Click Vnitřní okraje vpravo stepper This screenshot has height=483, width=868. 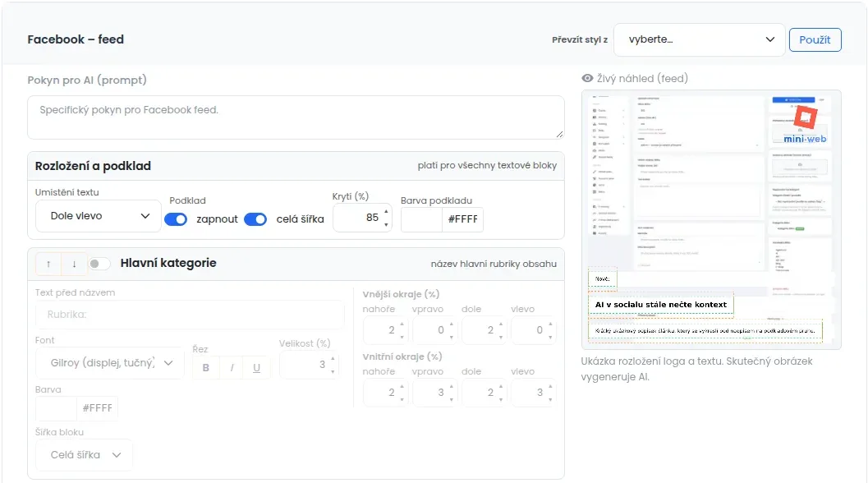click(x=434, y=393)
